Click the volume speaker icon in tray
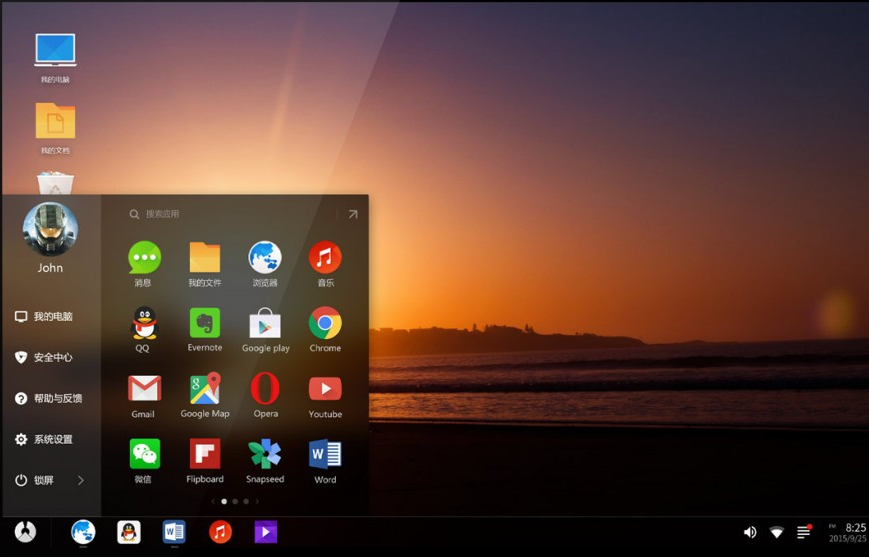 [750, 533]
